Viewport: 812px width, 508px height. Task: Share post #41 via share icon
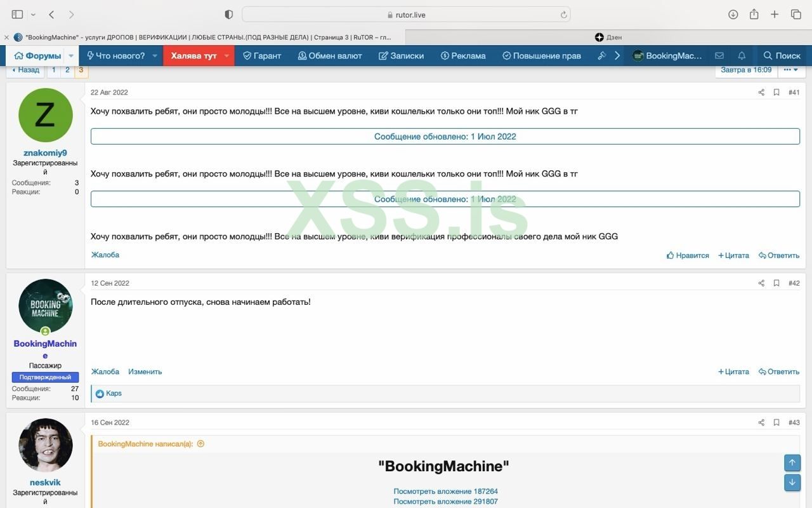pos(761,93)
